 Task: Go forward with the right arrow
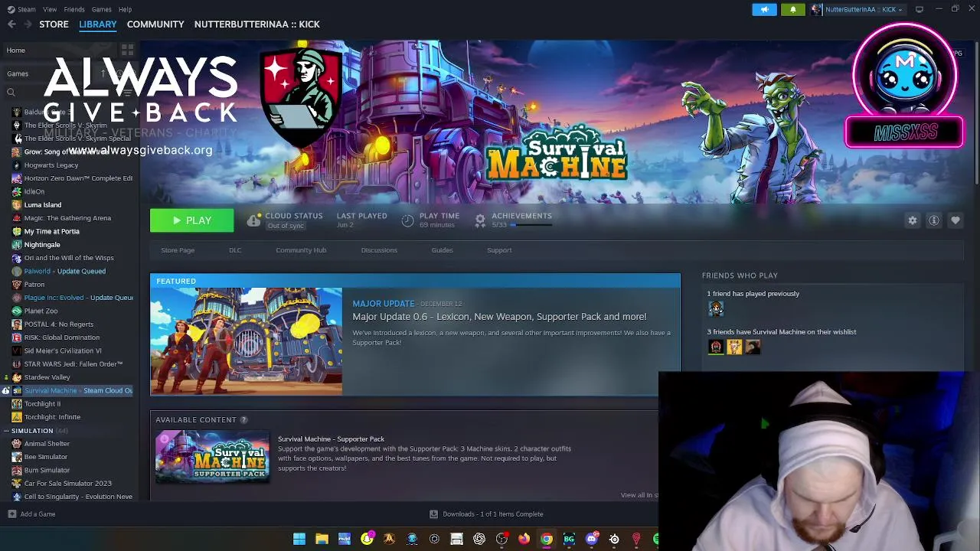(x=28, y=24)
